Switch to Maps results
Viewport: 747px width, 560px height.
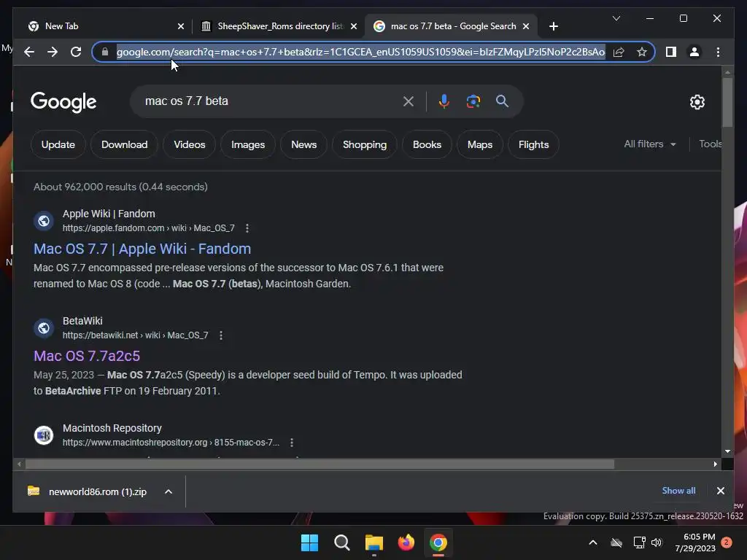point(480,144)
